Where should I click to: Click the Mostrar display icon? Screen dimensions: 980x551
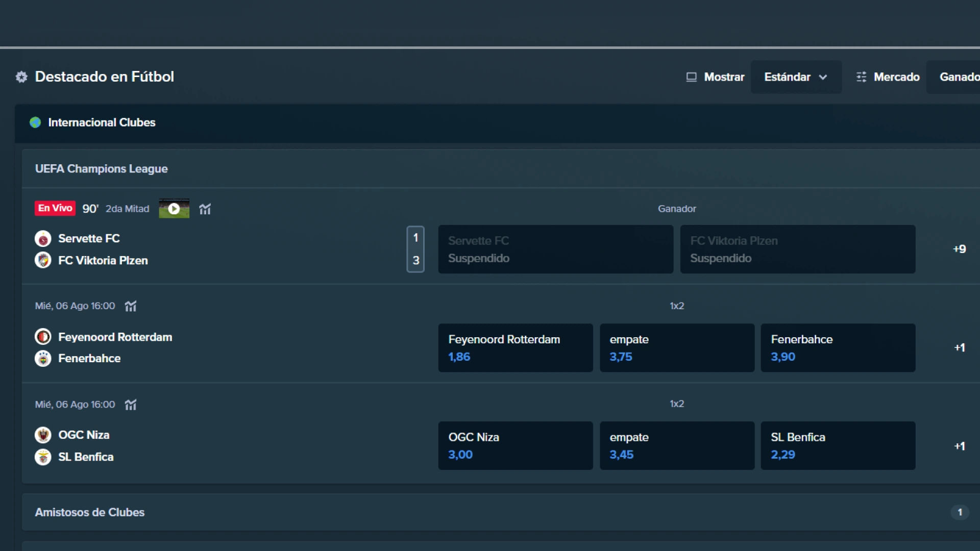(691, 77)
